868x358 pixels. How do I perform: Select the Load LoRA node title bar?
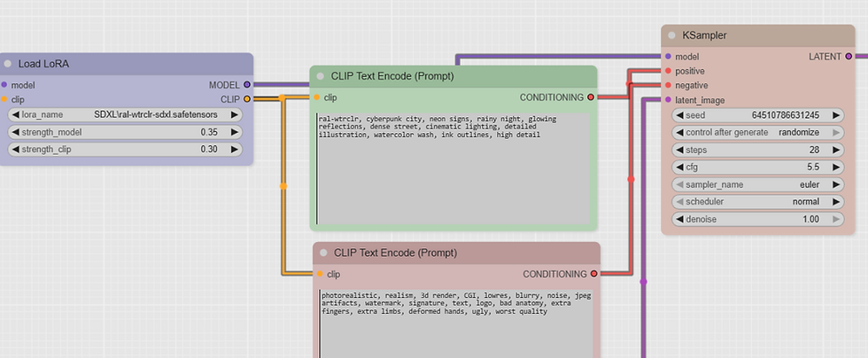tap(127, 64)
